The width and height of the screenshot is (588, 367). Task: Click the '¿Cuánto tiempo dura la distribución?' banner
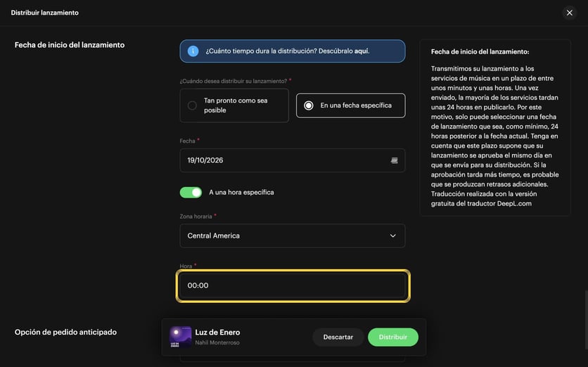293,51
